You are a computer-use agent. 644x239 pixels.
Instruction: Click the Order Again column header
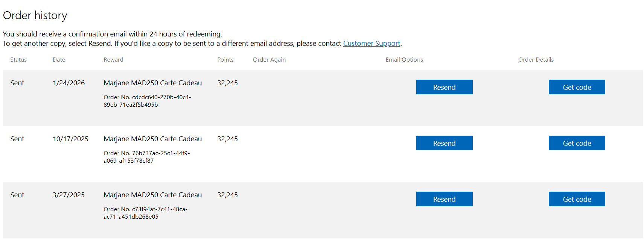coord(269,59)
